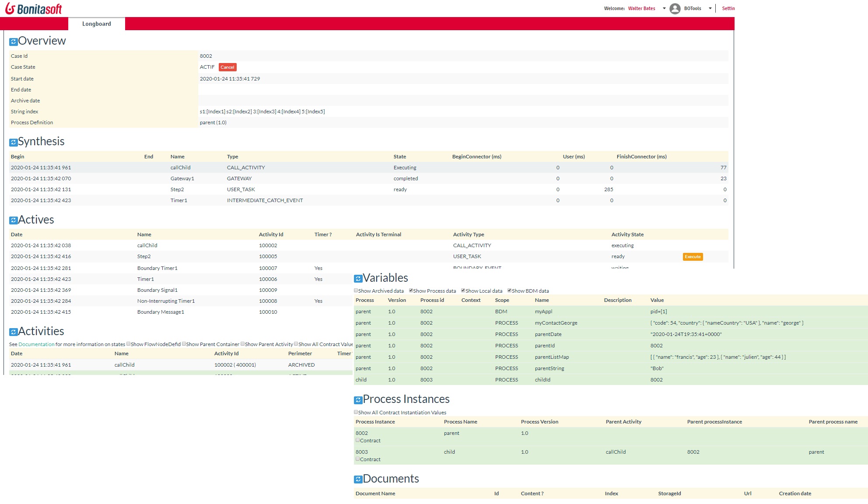
Task: Click the user avatar icon
Action: click(x=675, y=9)
